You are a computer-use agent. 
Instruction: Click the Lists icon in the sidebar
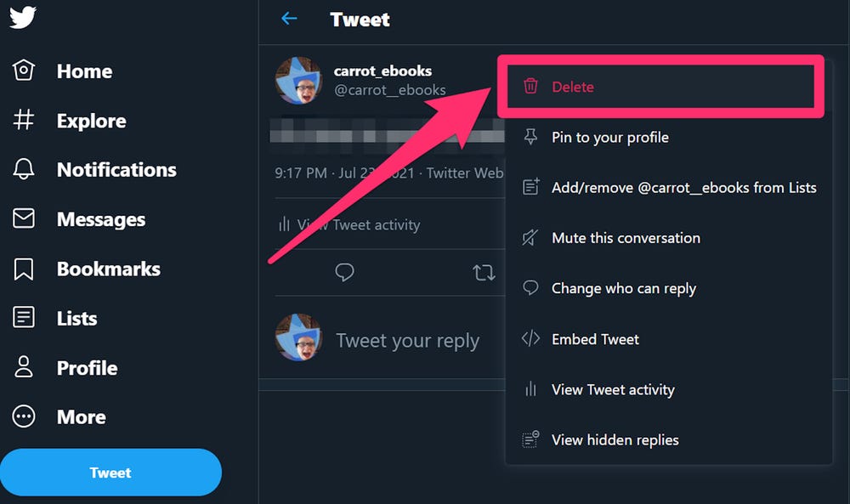click(x=25, y=318)
